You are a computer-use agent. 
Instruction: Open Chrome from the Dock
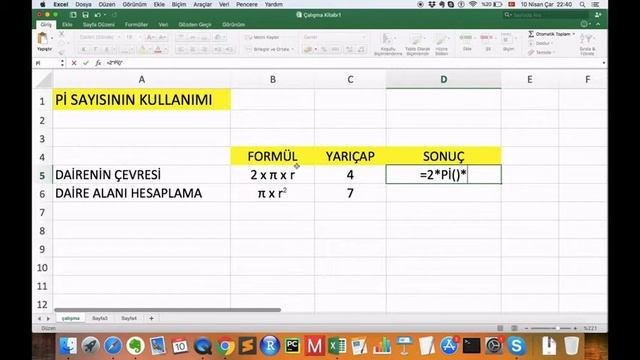(x=224, y=346)
